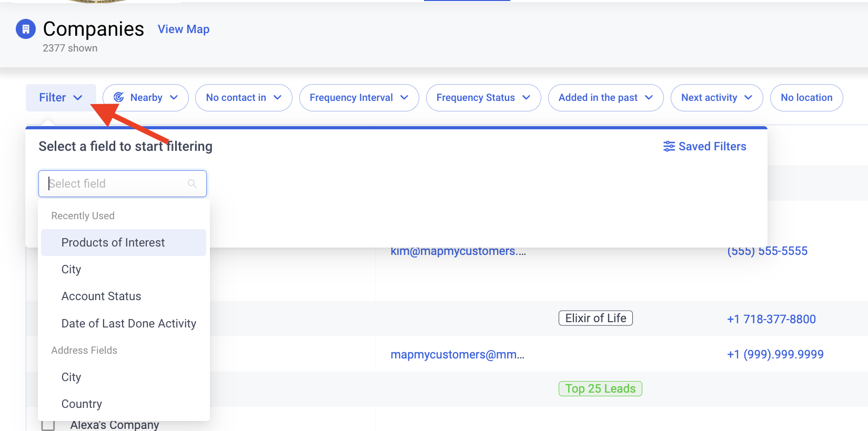Select Date of Last Done Activity
868x431 pixels.
coord(124,323)
